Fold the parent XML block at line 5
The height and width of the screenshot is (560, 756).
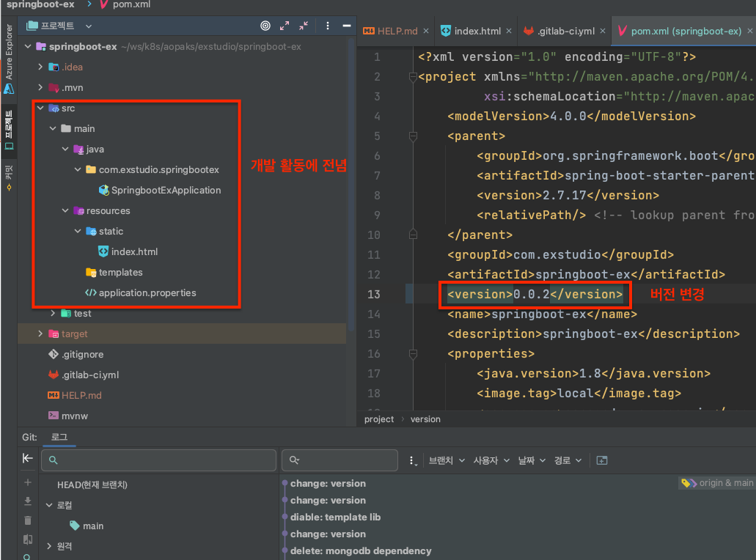(413, 137)
